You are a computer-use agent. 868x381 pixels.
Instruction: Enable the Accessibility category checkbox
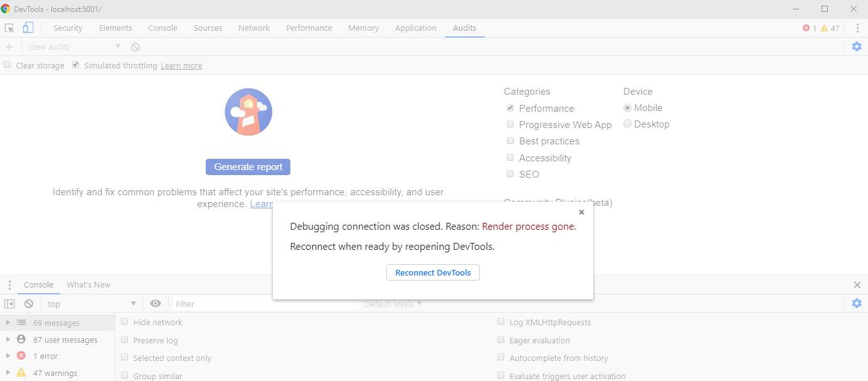pos(511,158)
